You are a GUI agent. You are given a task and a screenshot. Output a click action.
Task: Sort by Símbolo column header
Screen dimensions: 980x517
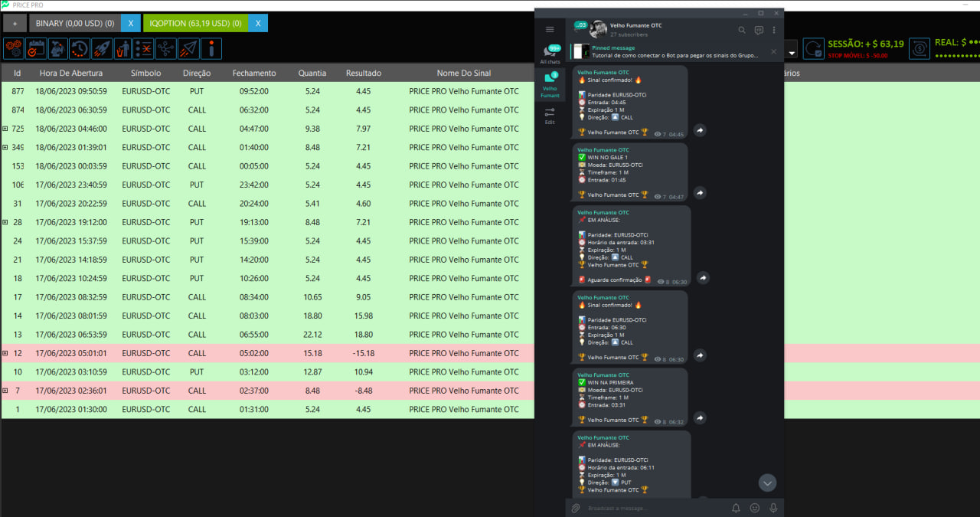click(x=145, y=73)
